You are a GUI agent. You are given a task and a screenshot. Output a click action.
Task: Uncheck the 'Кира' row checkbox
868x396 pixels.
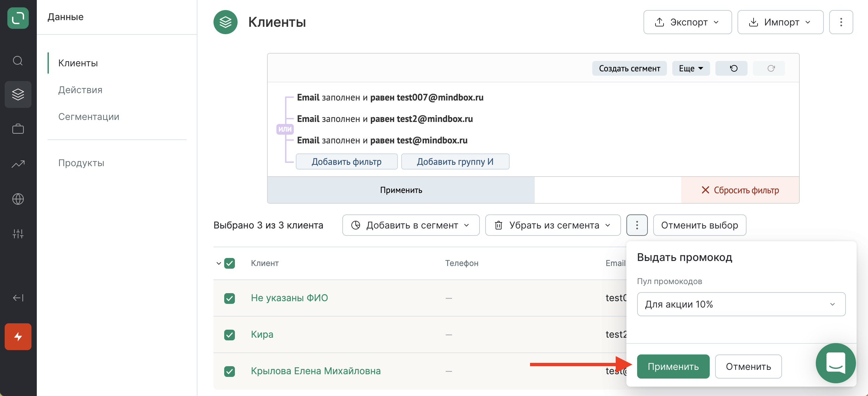230,335
